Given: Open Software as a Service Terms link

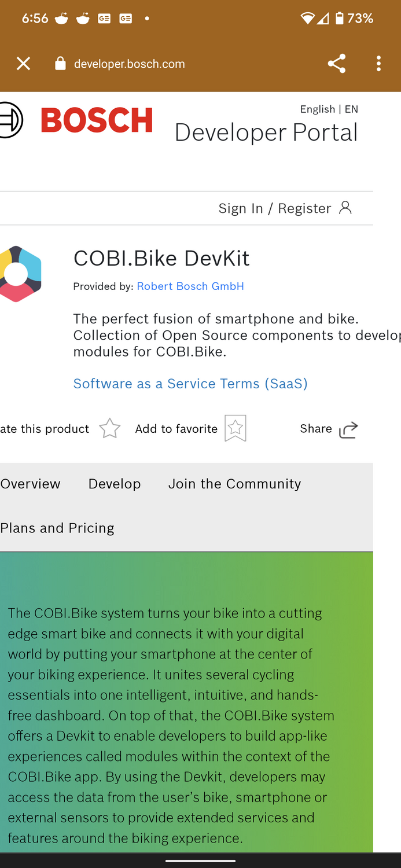Looking at the screenshot, I should tap(190, 384).
